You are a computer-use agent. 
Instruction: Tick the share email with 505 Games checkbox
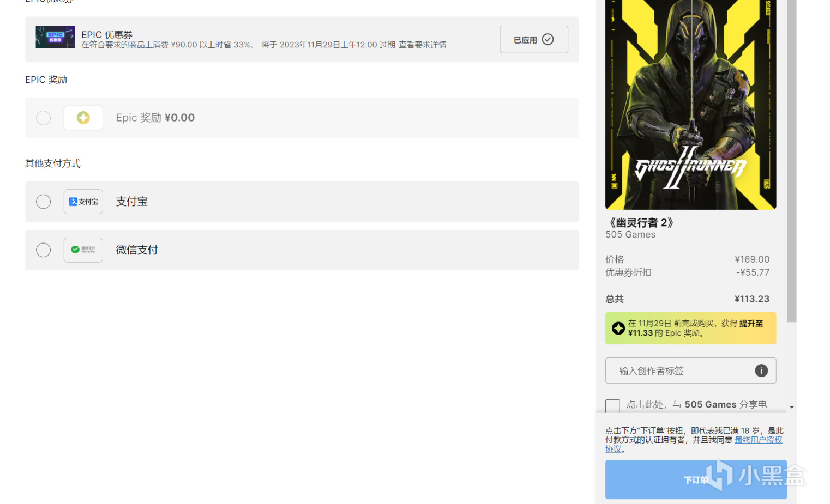point(612,405)
